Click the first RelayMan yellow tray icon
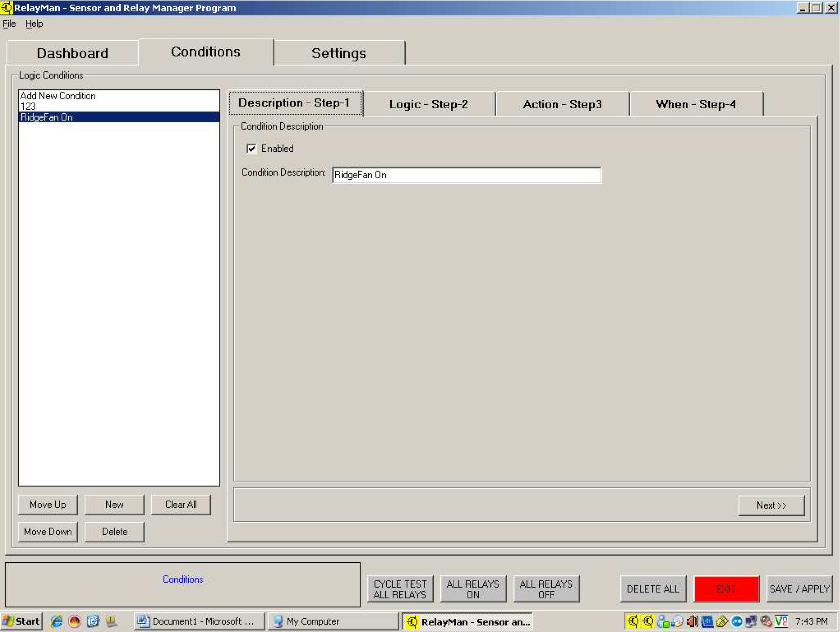Viewport: 840px width, 632px height. 633,621
